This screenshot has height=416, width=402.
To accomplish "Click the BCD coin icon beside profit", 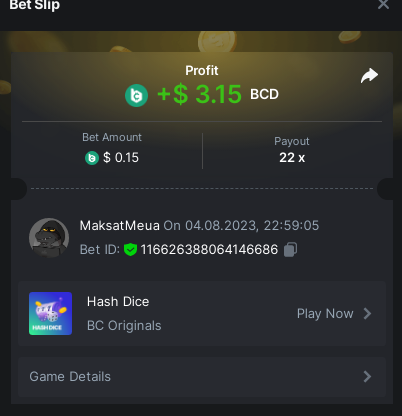I will click(136, 96).
